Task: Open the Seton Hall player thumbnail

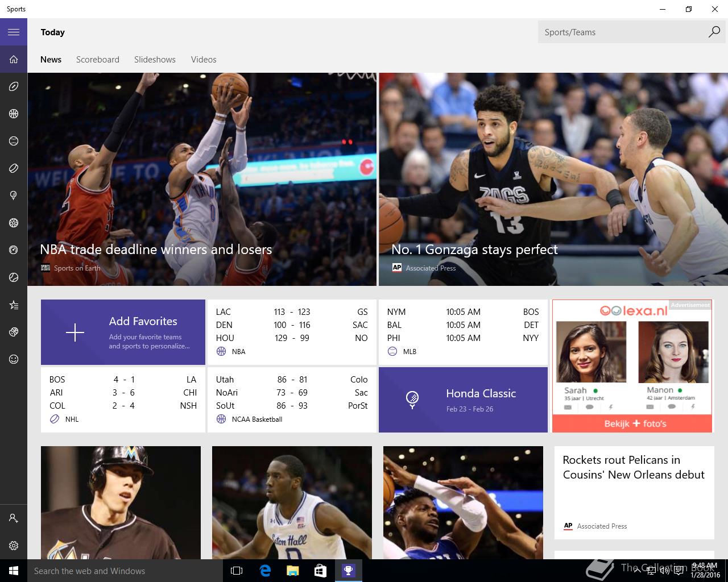Action: pos(292,502)
